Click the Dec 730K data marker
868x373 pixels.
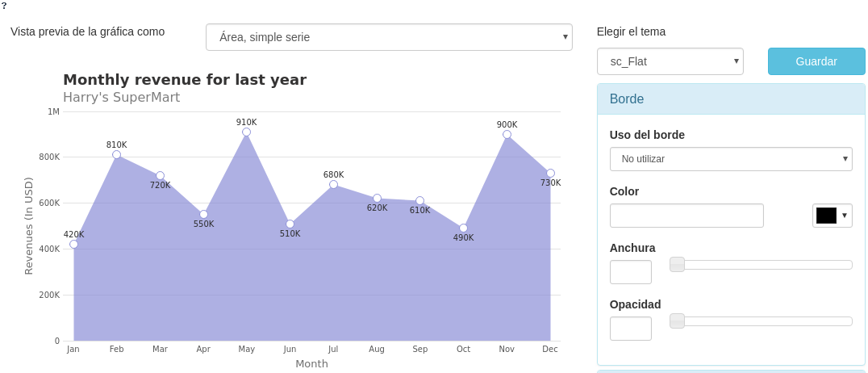click(550, 174)
